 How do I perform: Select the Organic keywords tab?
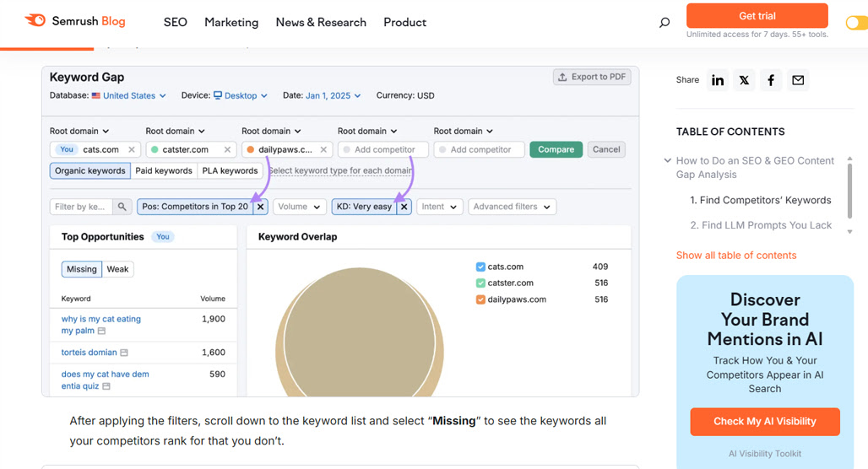[x=90, y=171]
